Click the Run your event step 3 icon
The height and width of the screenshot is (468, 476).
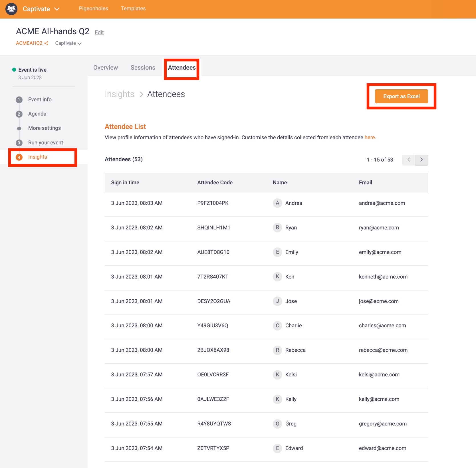coord(19,143)
